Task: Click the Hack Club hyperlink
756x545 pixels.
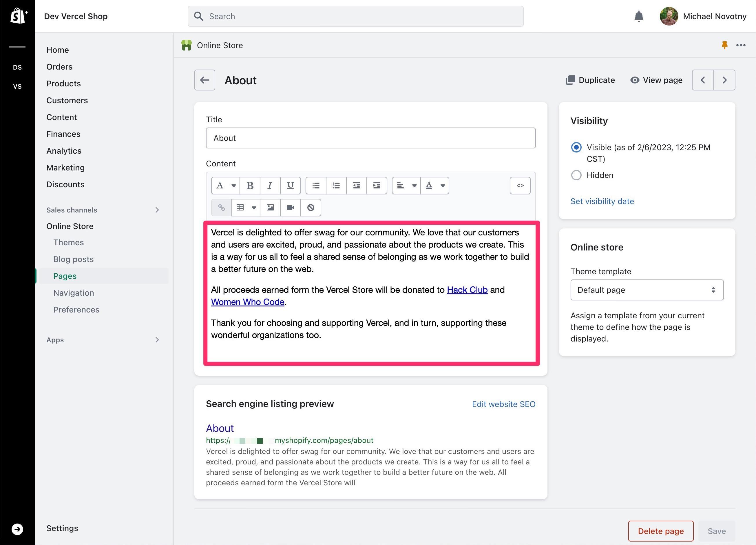Action: [x=467, y=289]
